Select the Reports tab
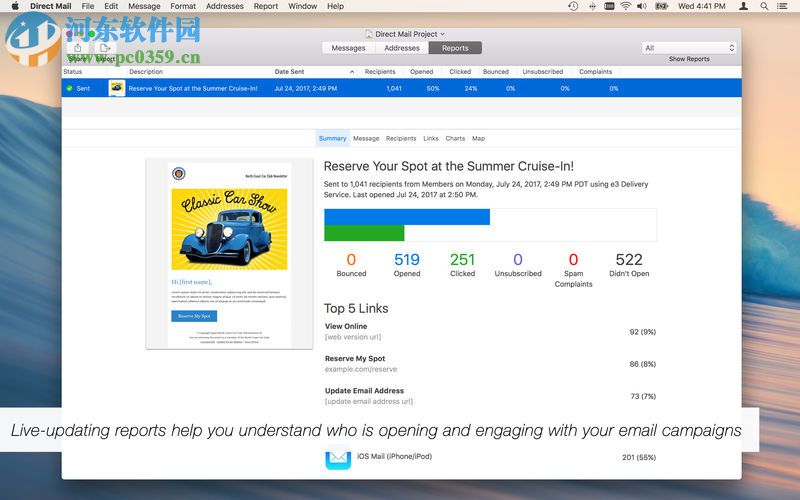The image size is (800, 500). [x=455, y=48]
